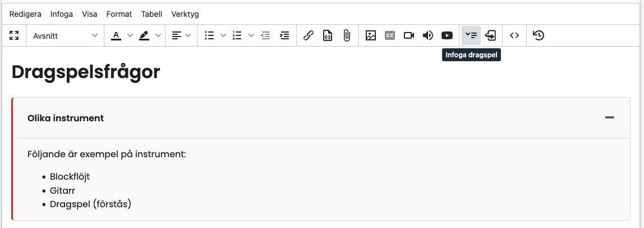Decrease indent of the paragraph

coord(266,35)
